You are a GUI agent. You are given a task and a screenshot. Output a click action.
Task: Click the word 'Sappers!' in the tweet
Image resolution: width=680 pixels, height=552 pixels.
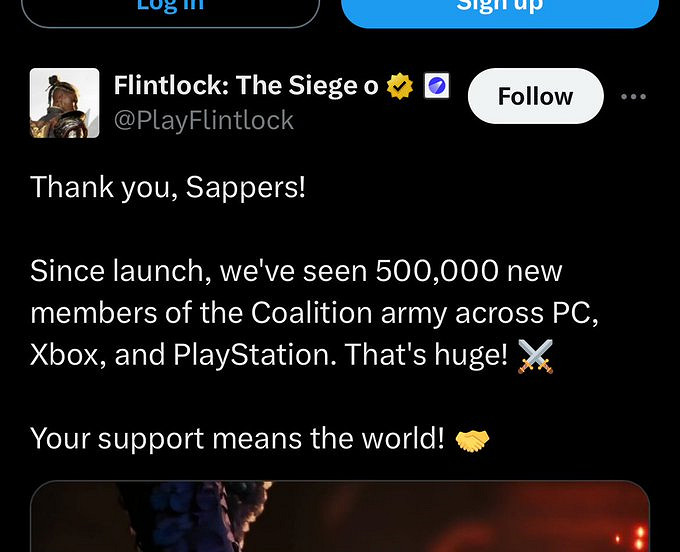[x=245, y=188]
